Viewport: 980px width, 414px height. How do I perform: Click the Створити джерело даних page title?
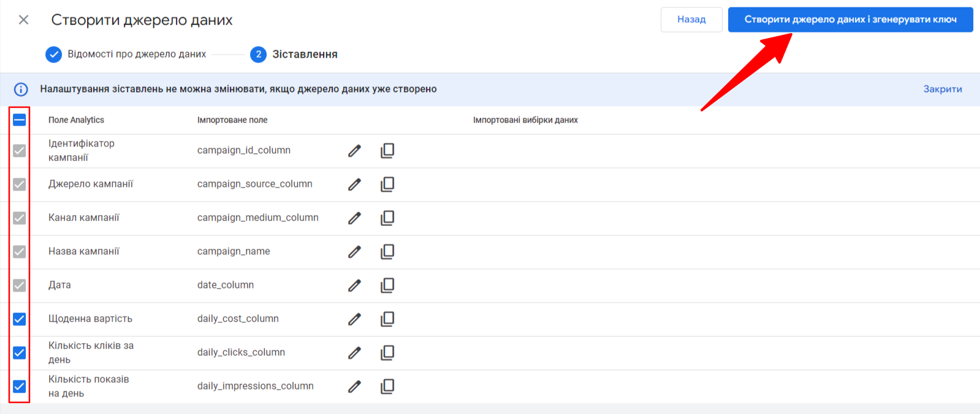click(142, 20)
